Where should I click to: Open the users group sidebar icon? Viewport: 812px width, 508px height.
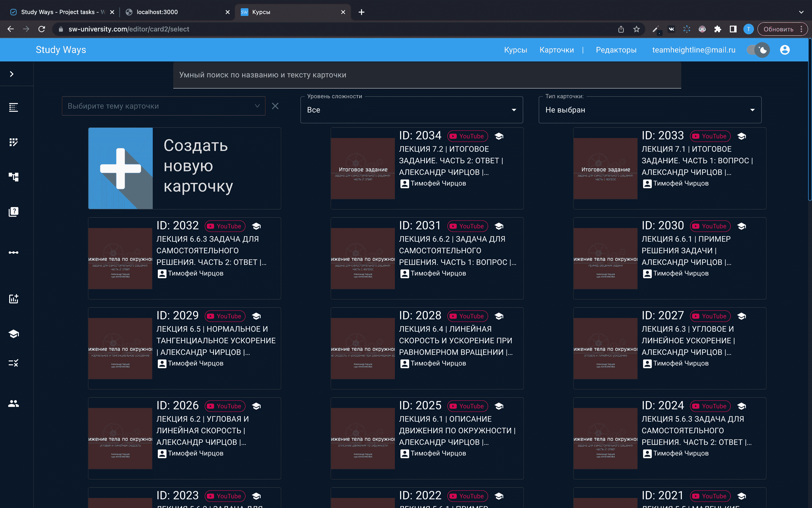coord(14,403)
